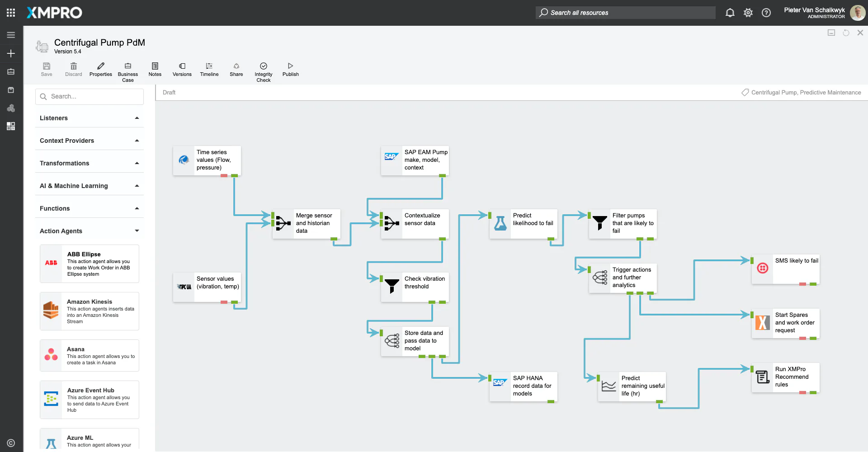Expand the Context Providers section
Viewport: 868px width, 452px height.
(90, 141)
